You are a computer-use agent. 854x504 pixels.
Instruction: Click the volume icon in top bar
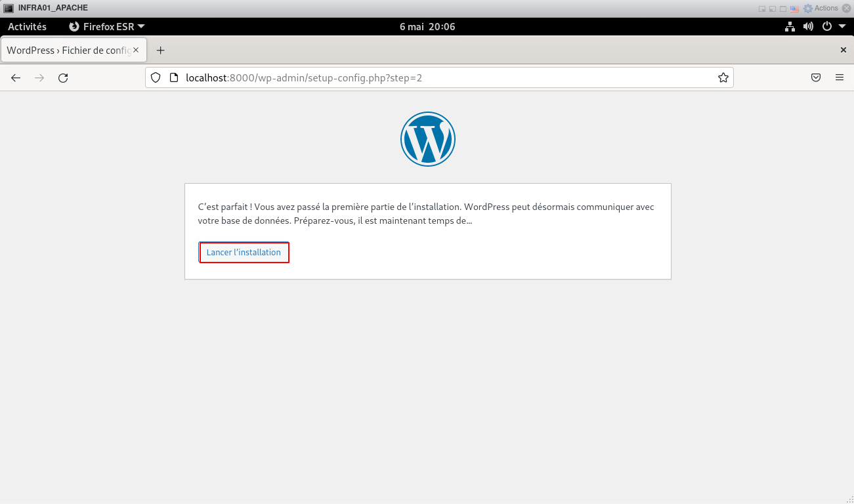pos(808,27)
